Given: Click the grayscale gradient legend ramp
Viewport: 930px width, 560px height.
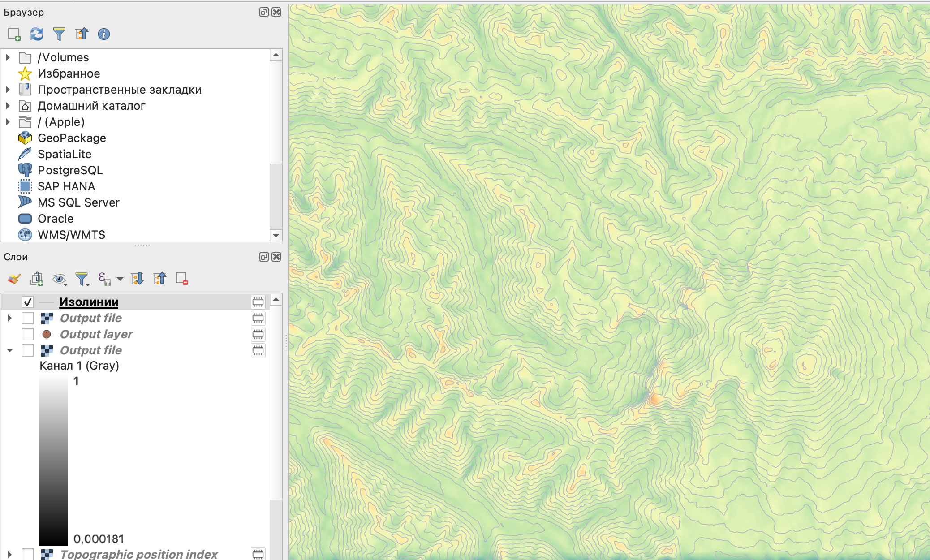Looking at the screenshot, I should [x=54, y=460].
